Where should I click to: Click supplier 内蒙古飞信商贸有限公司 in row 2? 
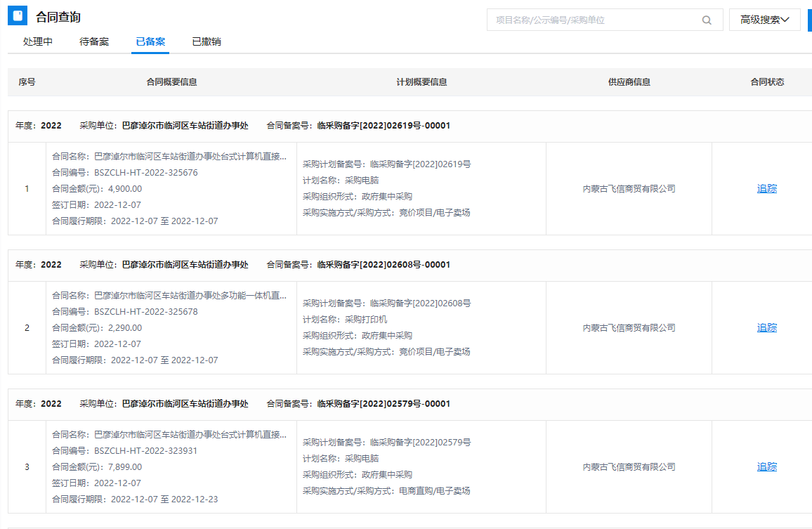[x=629, y=327]
